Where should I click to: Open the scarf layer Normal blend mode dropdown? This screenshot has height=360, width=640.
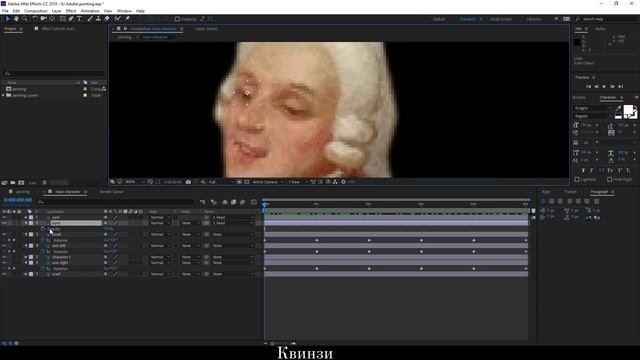click(x=159, y=274)
